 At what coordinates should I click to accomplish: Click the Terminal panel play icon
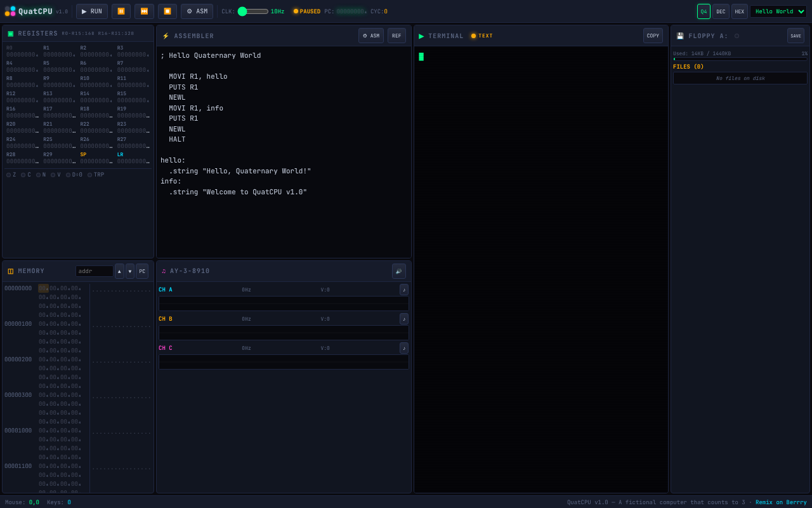421,36
